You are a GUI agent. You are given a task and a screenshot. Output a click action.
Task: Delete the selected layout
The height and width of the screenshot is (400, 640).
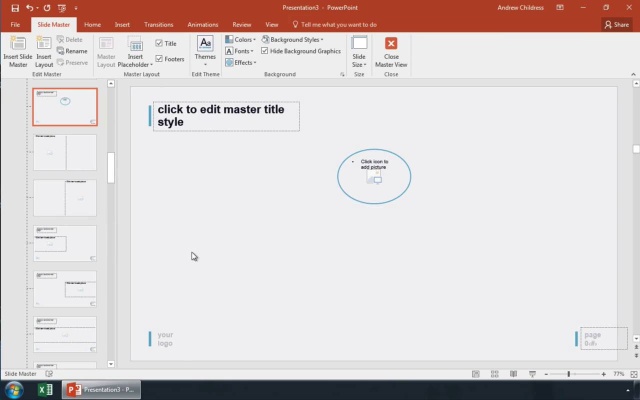click(70, 40)
